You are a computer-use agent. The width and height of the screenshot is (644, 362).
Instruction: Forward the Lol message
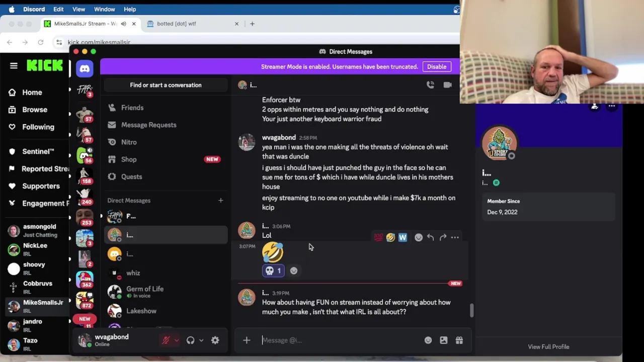[x=443, y=237]
